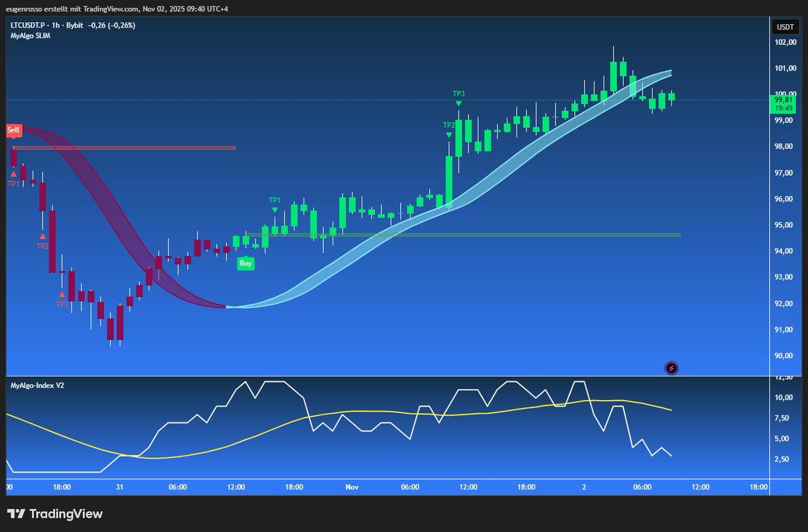Click the 101,00 price axis label
The image size is (808, 532).
(784, 69)
